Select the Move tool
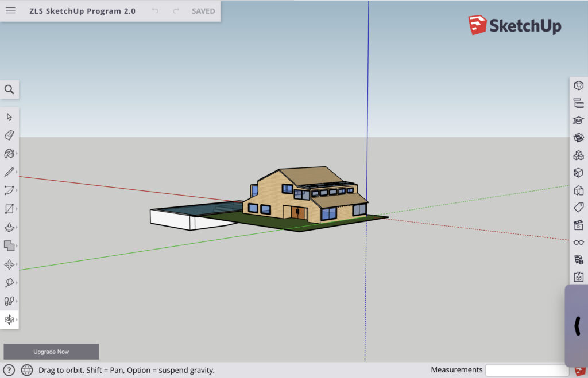 pos(9,264)
